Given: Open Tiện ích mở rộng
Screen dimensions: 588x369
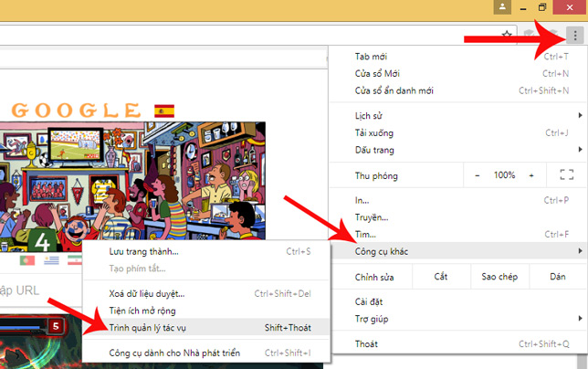Looking at the screenshot, I should pyautogui.click(x=205, y=311).
